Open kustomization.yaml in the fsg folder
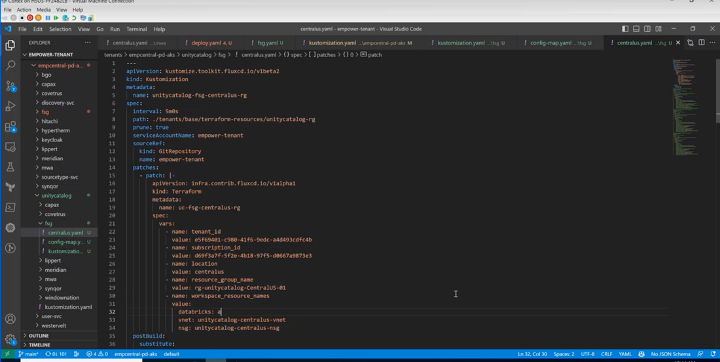Image resolution: width=720 pixels, height=362 pixels. (x=65, y=251)
